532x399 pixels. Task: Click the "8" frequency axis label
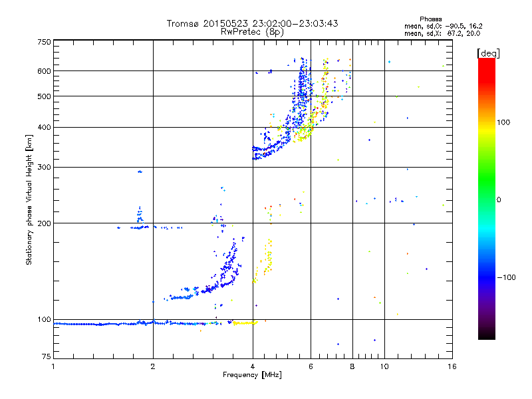point(352,366)
